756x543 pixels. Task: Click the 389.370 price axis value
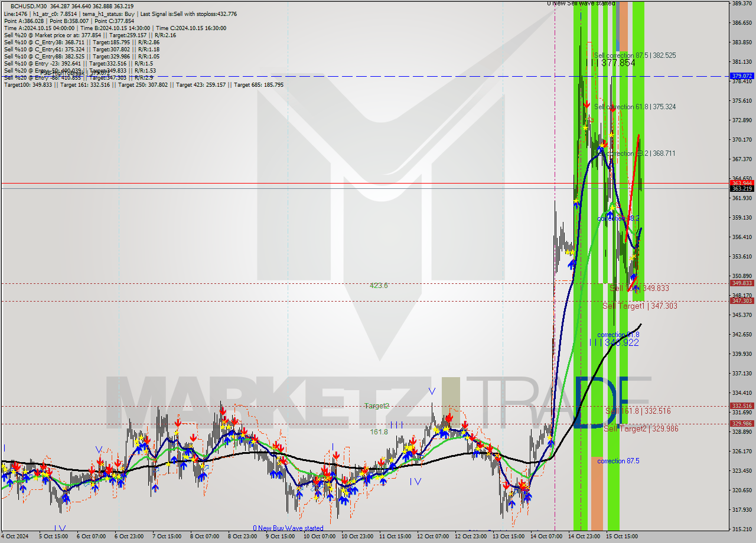741,4
